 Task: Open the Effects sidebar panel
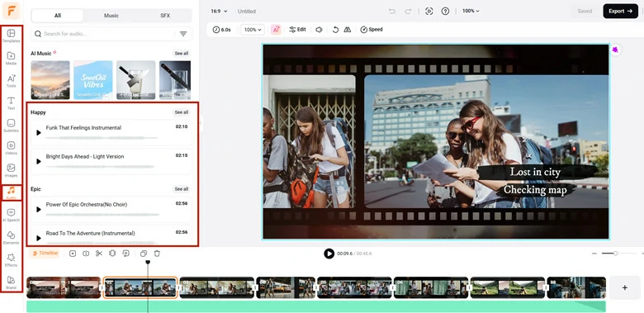[11, 260]
